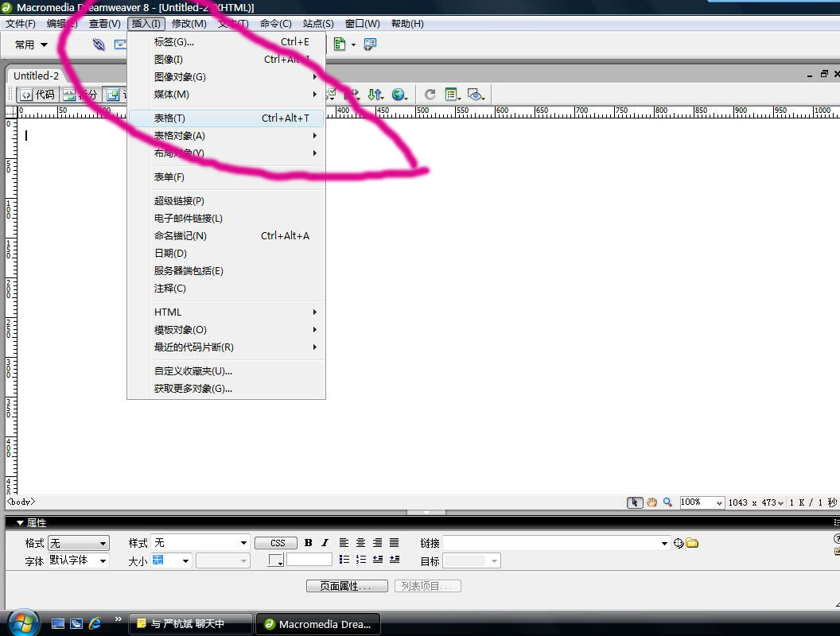Choose 日期(D) from the Insert menu
This screenshot has width=840, height=636.
point(226,254)
